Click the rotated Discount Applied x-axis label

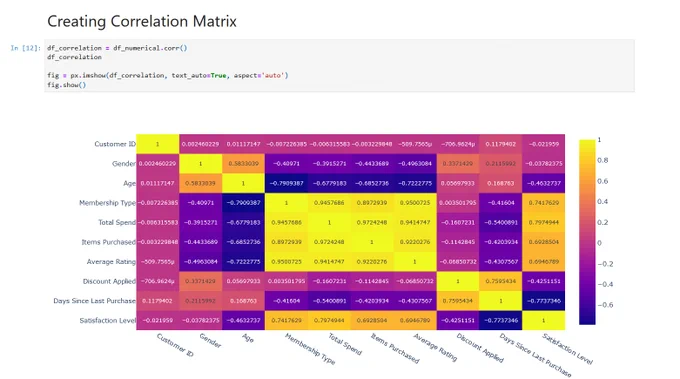tap(480, 348)
